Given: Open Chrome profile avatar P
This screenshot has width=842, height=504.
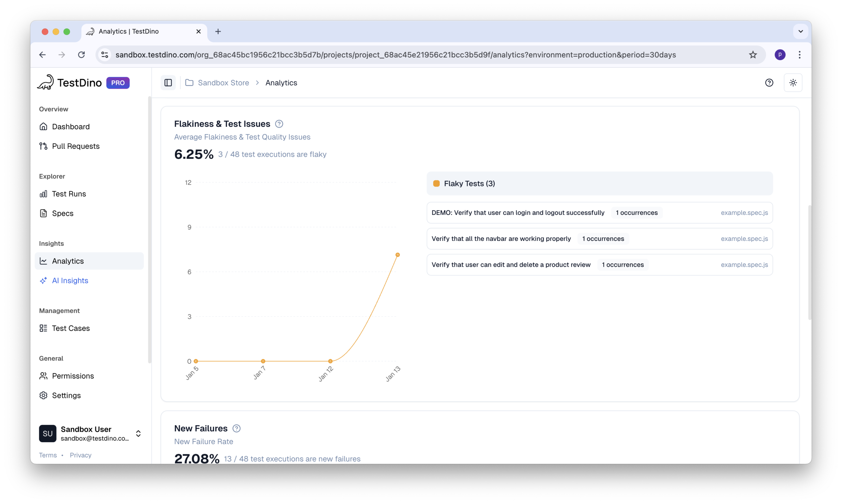Looking at the screenshot, I should click(780, 55).
